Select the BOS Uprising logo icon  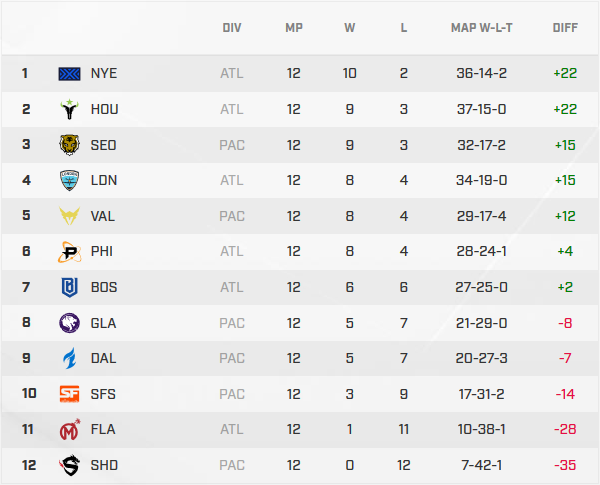(70, 287)
